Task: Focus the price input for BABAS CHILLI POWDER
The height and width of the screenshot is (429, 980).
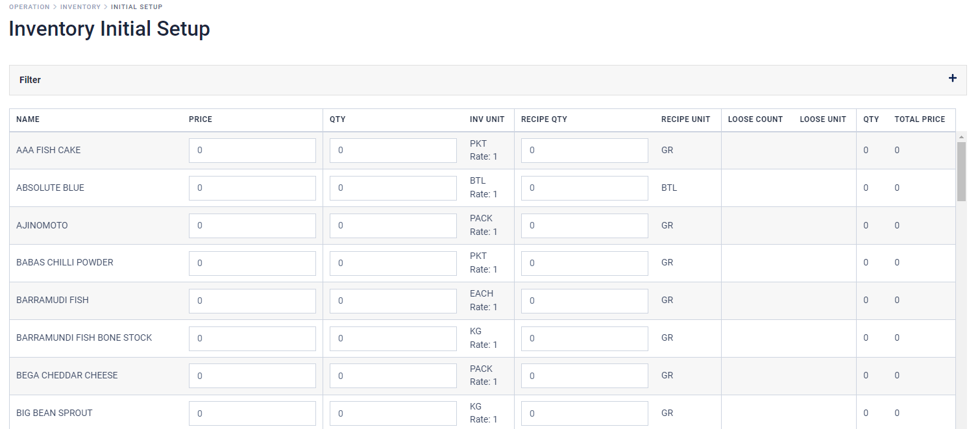Action: [x=252, y=263]
